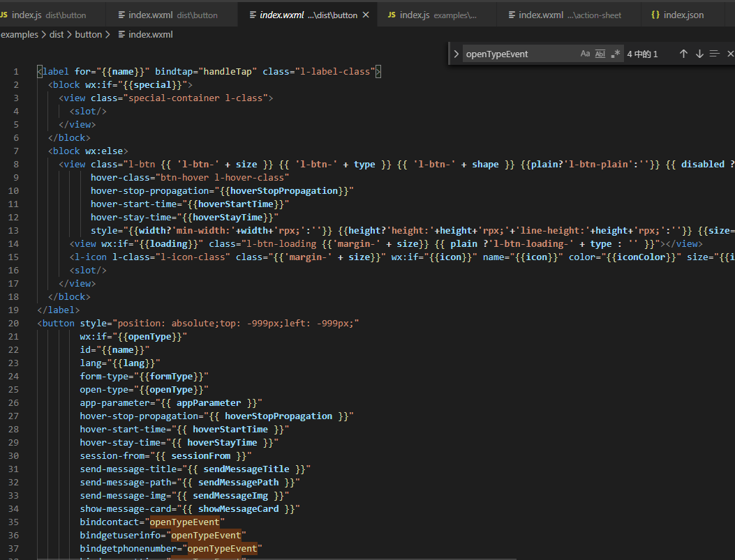Click the file icon on index.wxml action-sheet tab

(512, 15)
